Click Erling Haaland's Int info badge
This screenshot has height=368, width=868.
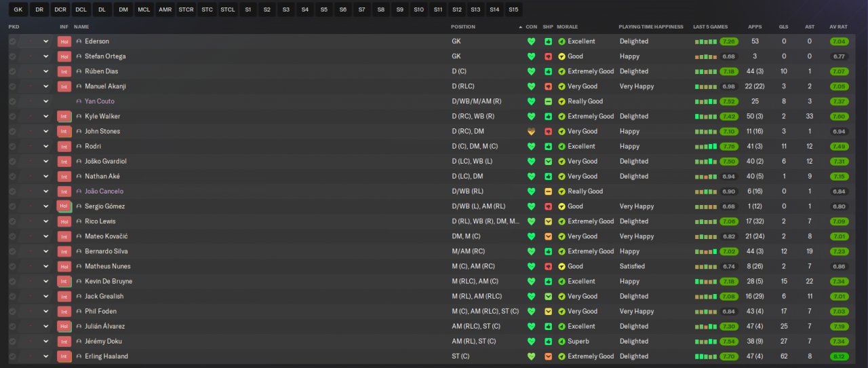click(x=64, y=356)
